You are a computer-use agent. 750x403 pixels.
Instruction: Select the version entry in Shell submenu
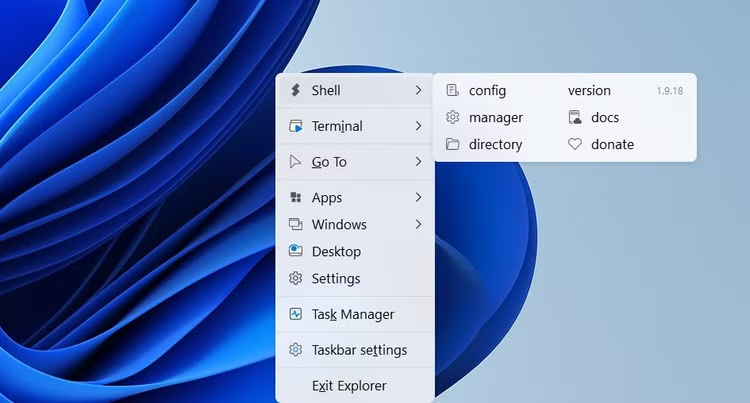coord(589,91)
